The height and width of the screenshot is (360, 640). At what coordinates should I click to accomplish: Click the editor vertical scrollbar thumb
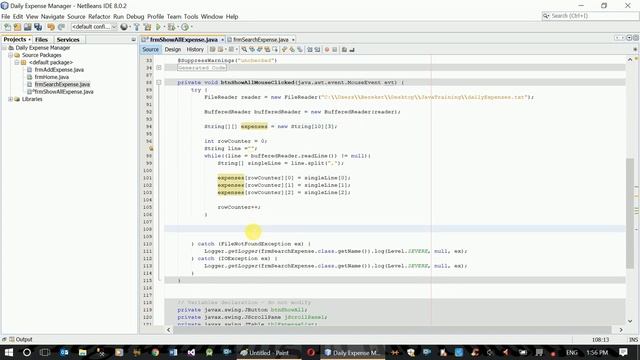pos(630,213)
